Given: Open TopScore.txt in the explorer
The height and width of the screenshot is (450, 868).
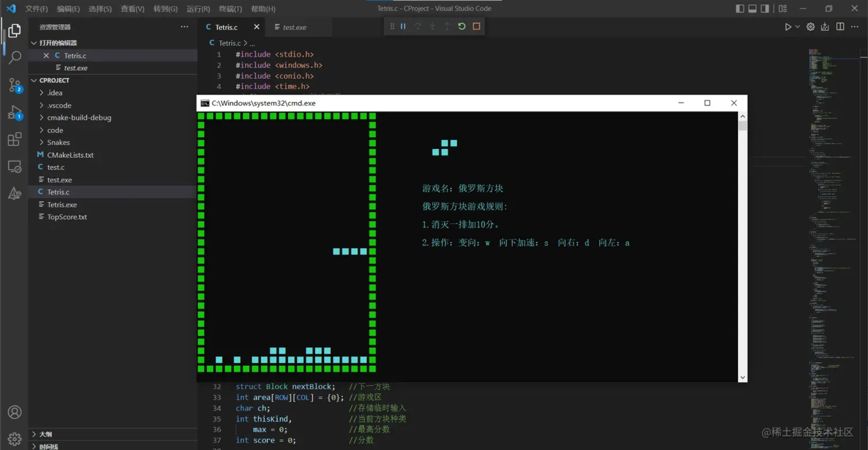Looking at the screenshot, I should 113,217.
